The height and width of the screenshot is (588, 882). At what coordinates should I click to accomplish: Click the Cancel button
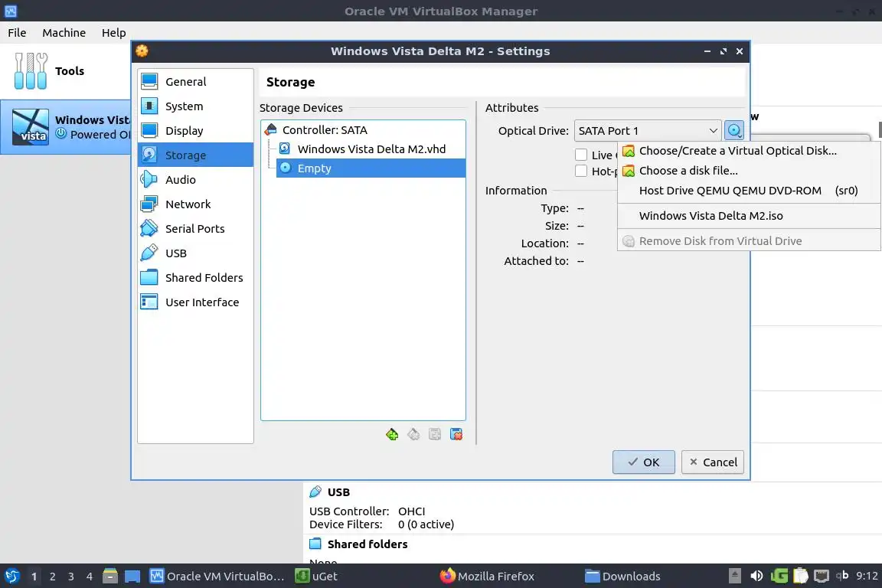(x=713, y=462)
